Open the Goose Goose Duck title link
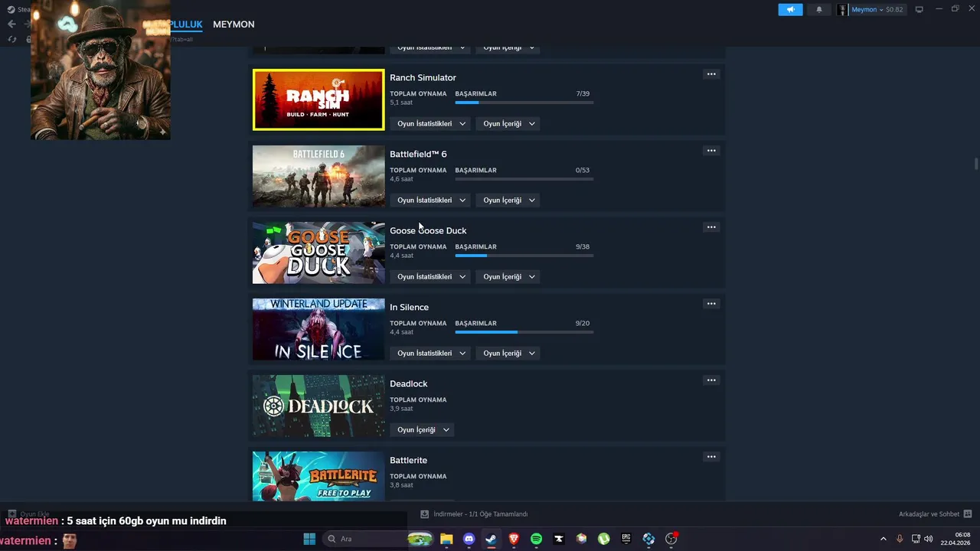Image resolution: width=980 pixels, height=551 pixels. click(x=428, y=230)
